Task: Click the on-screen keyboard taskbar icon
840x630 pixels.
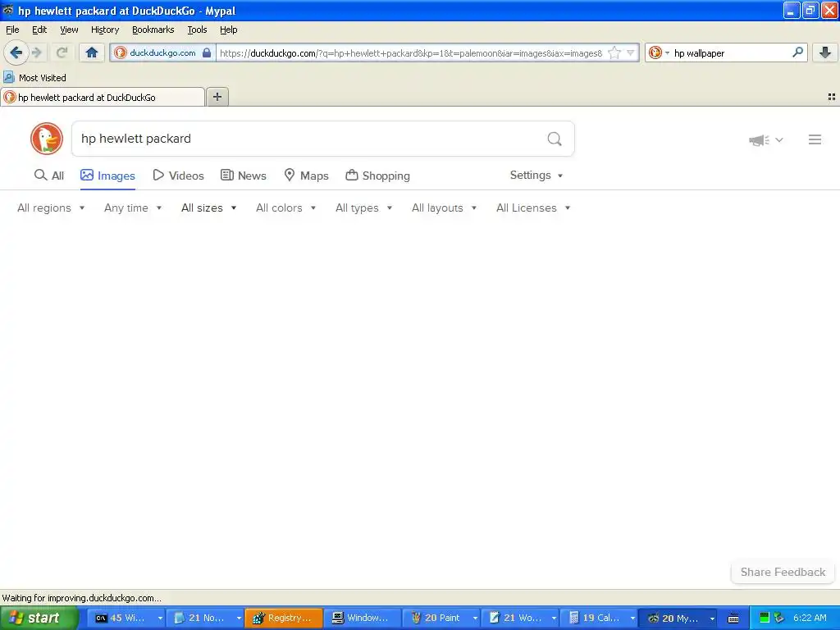Action: click(x=733, y=619)
